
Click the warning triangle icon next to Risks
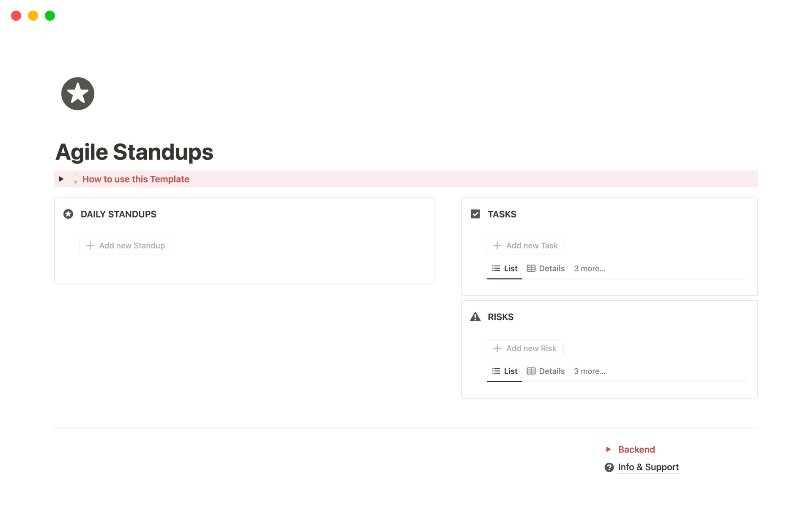tap(476, 316)
